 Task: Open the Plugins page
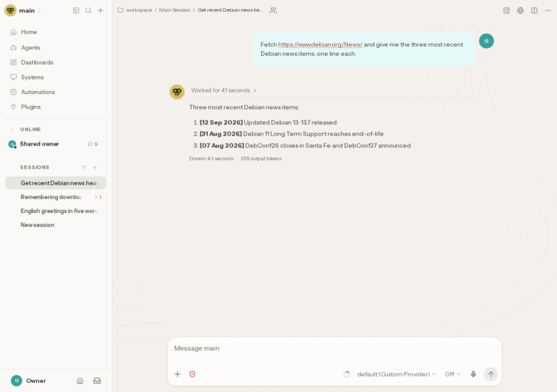click(56, 107)
